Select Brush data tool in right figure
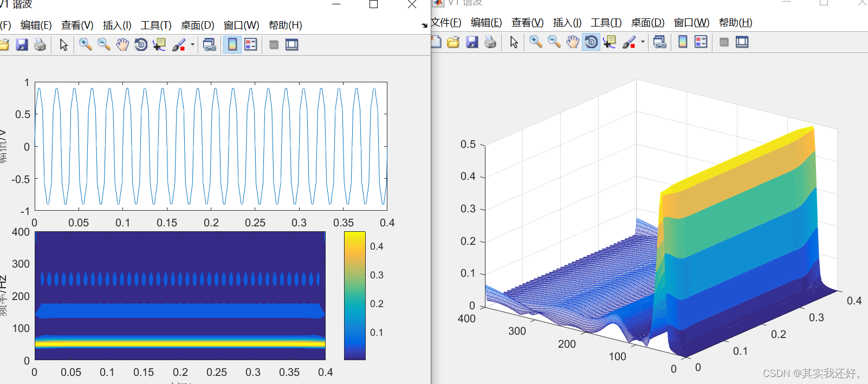 (629, 42)
